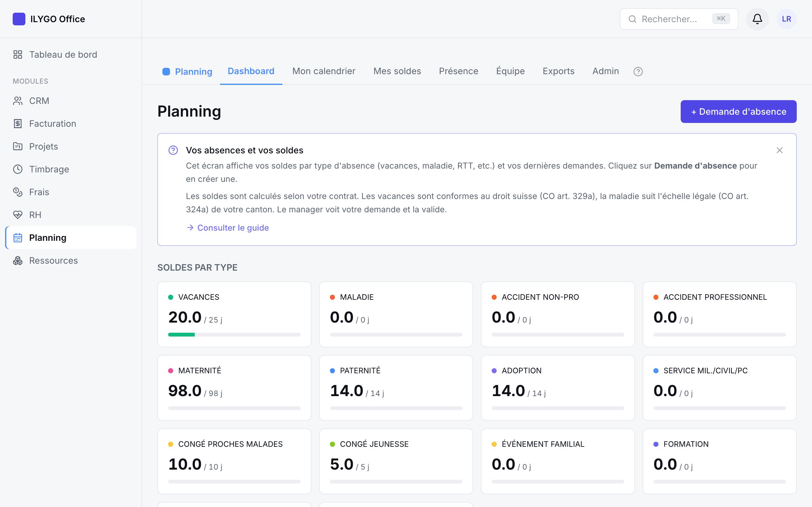Dismiss the absences info banner
812x507 pixels.
tap(779, 150)
